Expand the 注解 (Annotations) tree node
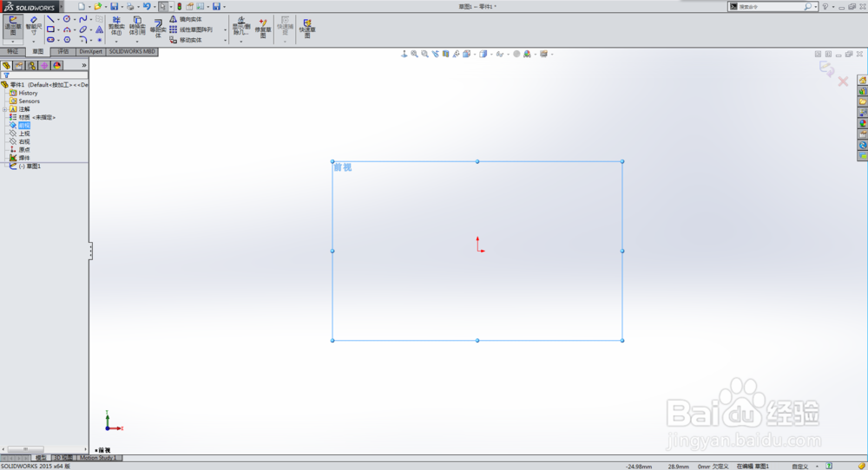This screenshot has height=470, width=868. tap(5, 109)
